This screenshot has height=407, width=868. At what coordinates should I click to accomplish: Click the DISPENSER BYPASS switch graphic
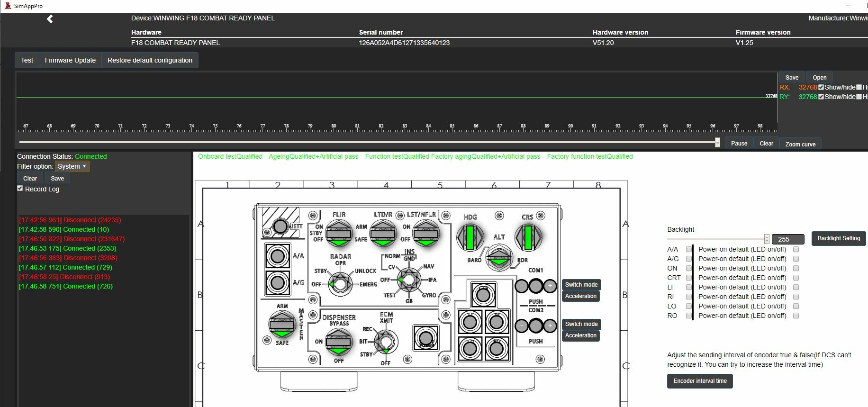tap(339, 342)
